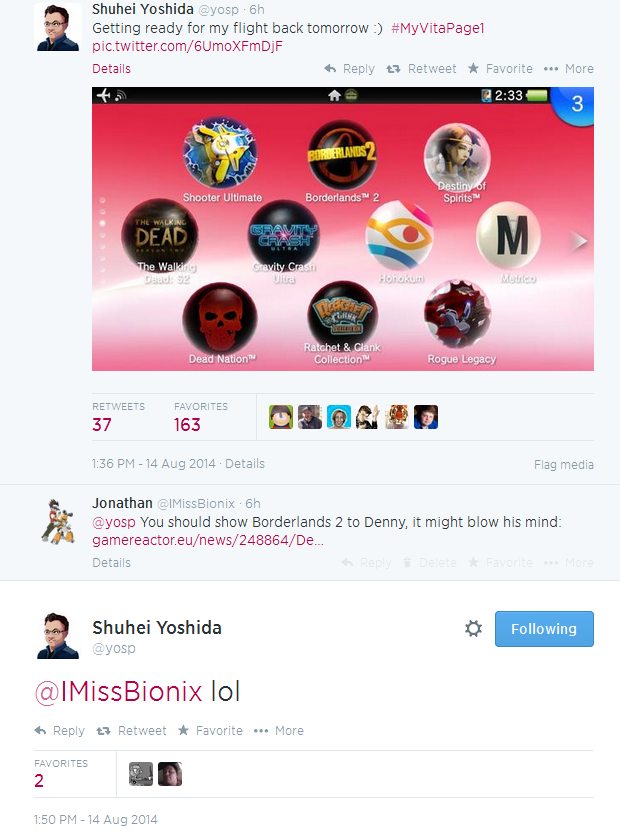Image resolution: width=620 pixels, height=836 pixels.
Task: Click Flag media under the image
Action: (x=563, y=464)
